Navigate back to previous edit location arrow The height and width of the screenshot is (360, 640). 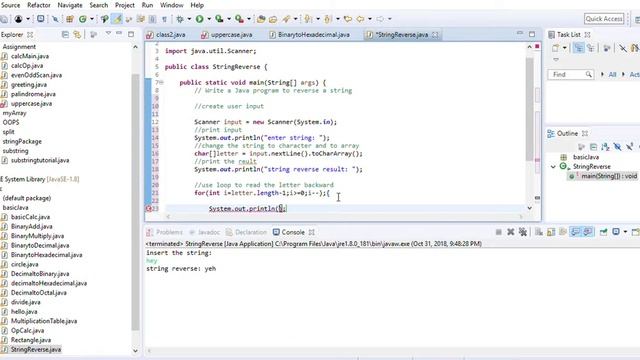point(360,19)
